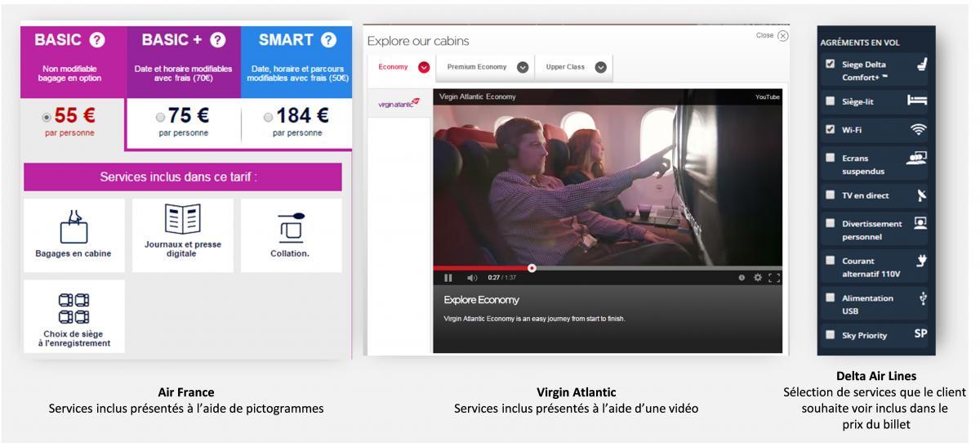Screen dimensions: 980x443
Task: Open the Upper Class dropdown arrow
Action: [601, 67]
